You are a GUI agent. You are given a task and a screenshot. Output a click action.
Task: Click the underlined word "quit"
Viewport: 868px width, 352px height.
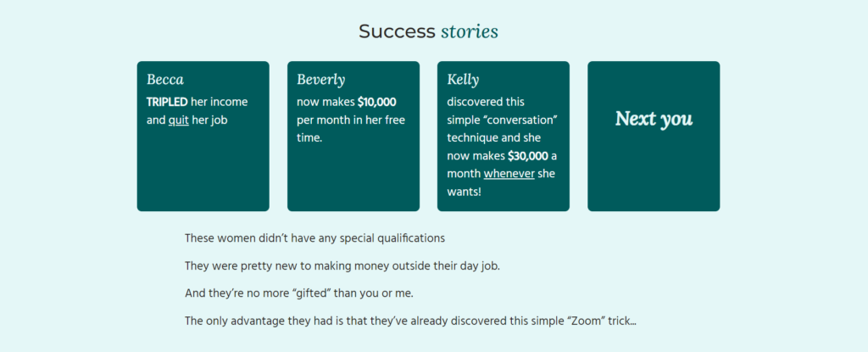(179, 120)
